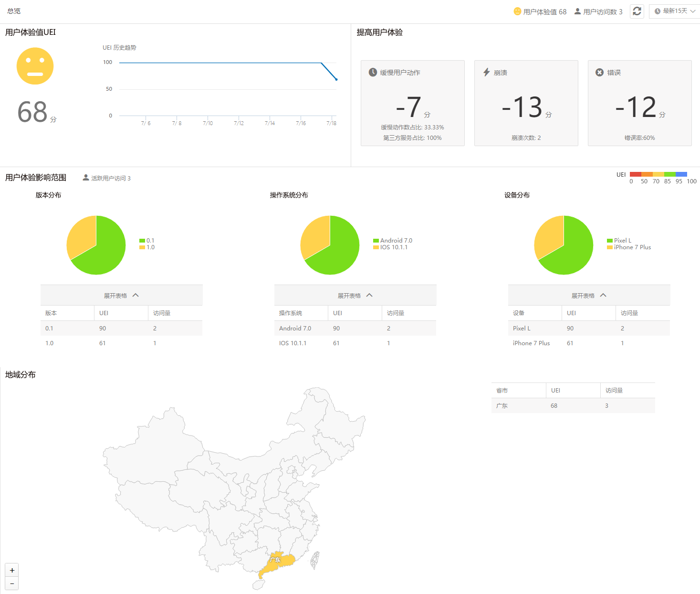Click the person icon next to 活跃用户访问

click(86, 178)
